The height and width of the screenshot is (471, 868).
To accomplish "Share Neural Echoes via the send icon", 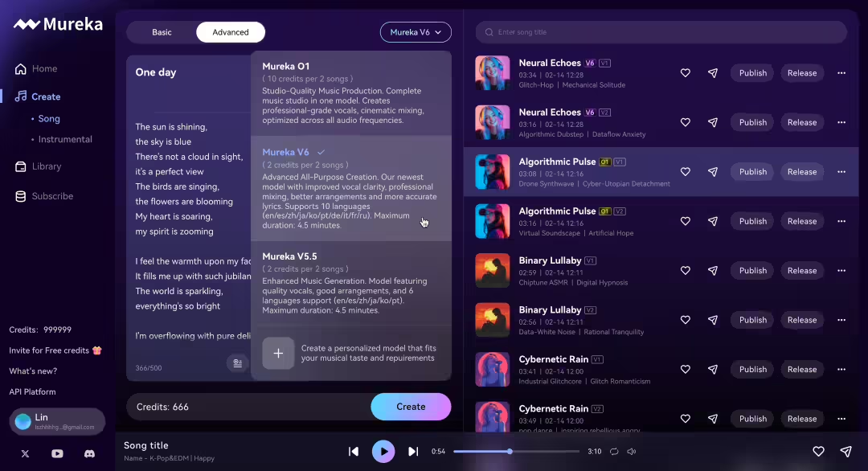I will (x=712, y=72).
